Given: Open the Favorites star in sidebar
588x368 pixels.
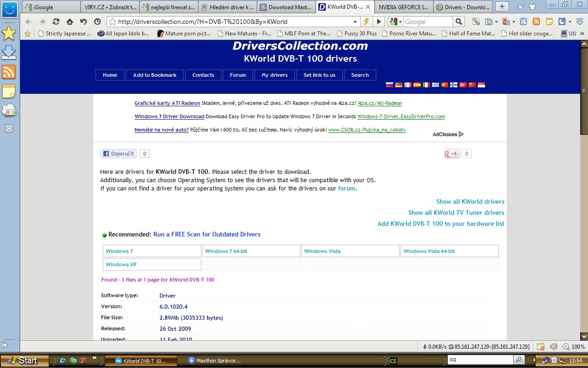Looking at the screenshot, I should (9, 33).
